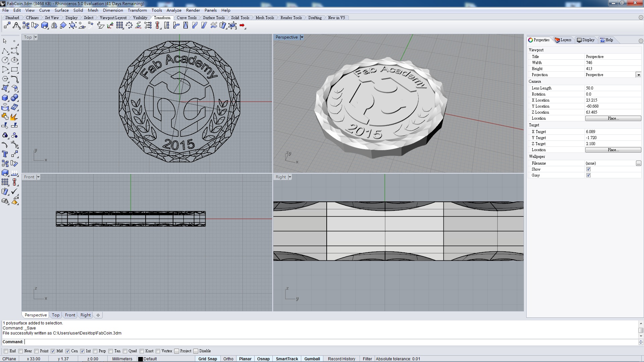Image resolution: width=644 pixels, height=362 pixels.
Task: Click the Text object tool
Action: point(5,154)
